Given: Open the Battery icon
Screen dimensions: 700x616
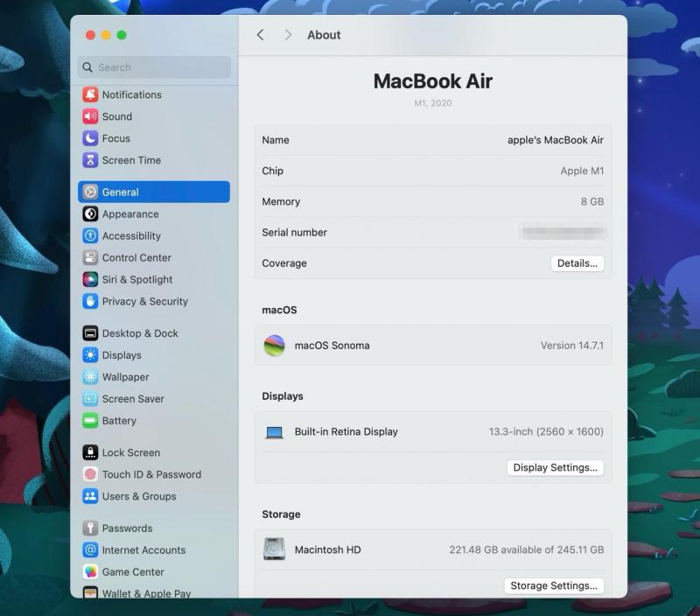Looking at the screenshot, I should (90, 421).
